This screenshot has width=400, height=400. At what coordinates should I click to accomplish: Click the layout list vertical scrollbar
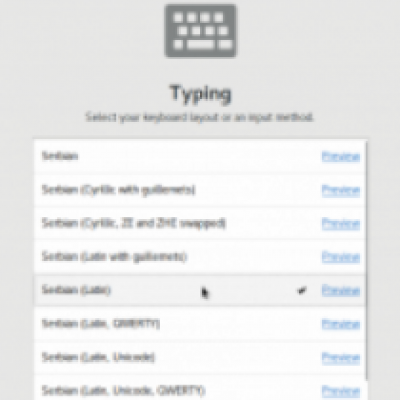[366, 260]
